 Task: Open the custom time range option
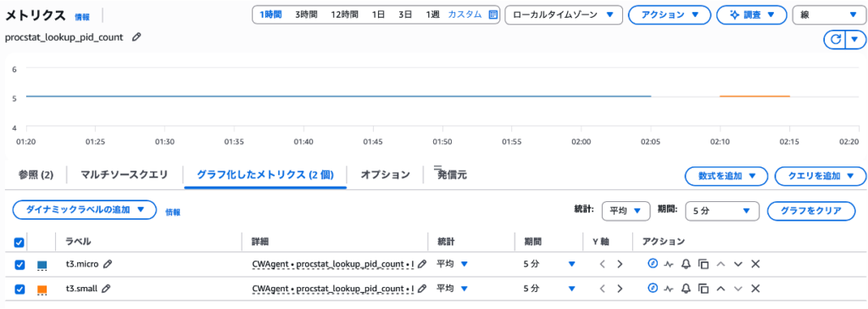pos(465,15)
